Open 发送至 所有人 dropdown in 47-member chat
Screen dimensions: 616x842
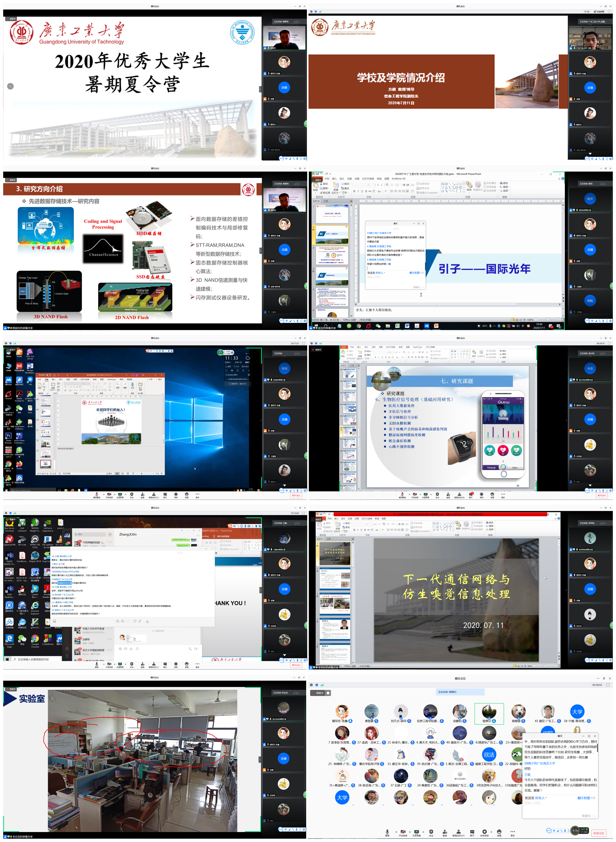(536, 798)
